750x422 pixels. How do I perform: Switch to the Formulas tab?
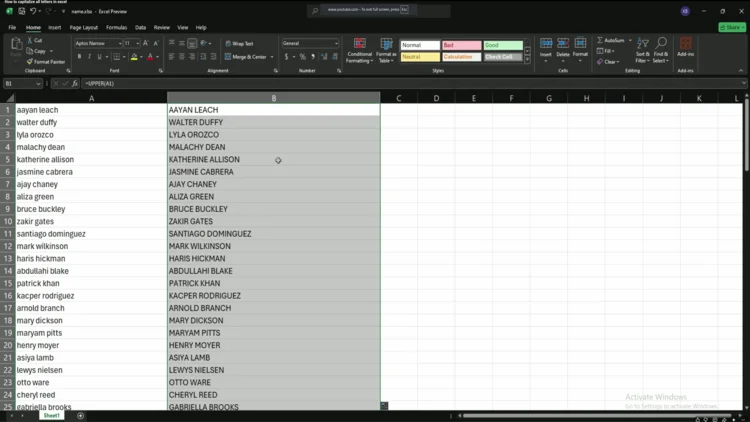coord(116,28)
